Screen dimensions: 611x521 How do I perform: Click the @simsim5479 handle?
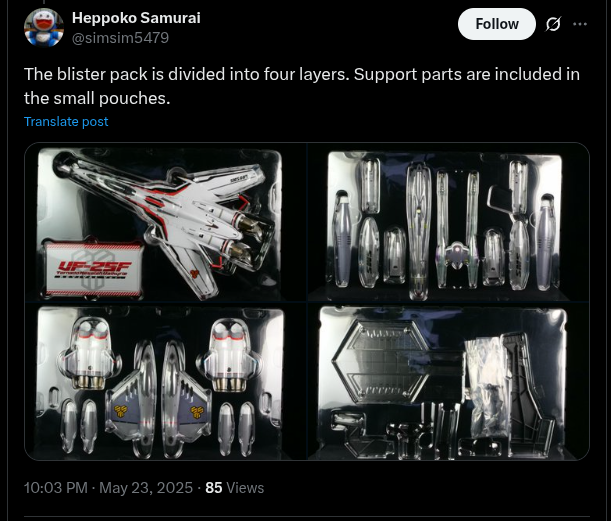120,38
